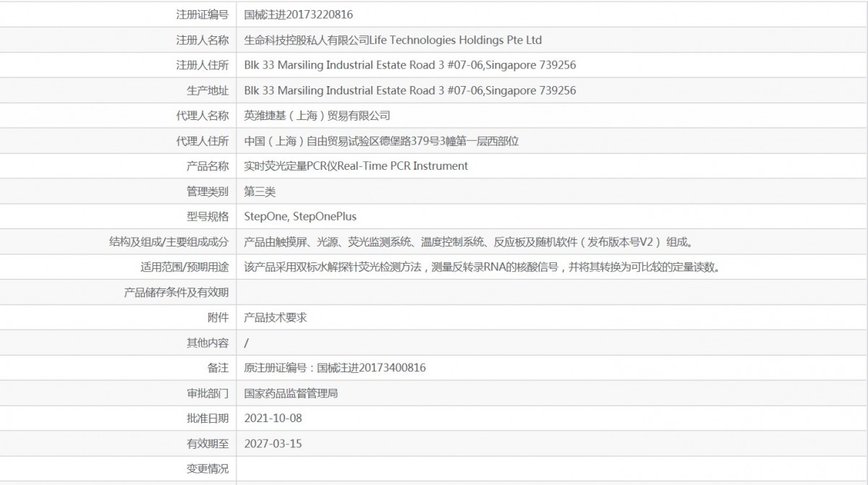This screenshot has height=485, width=868.
Task: Select the 产品储存条件及有效期 label
Action: [176, 292]
